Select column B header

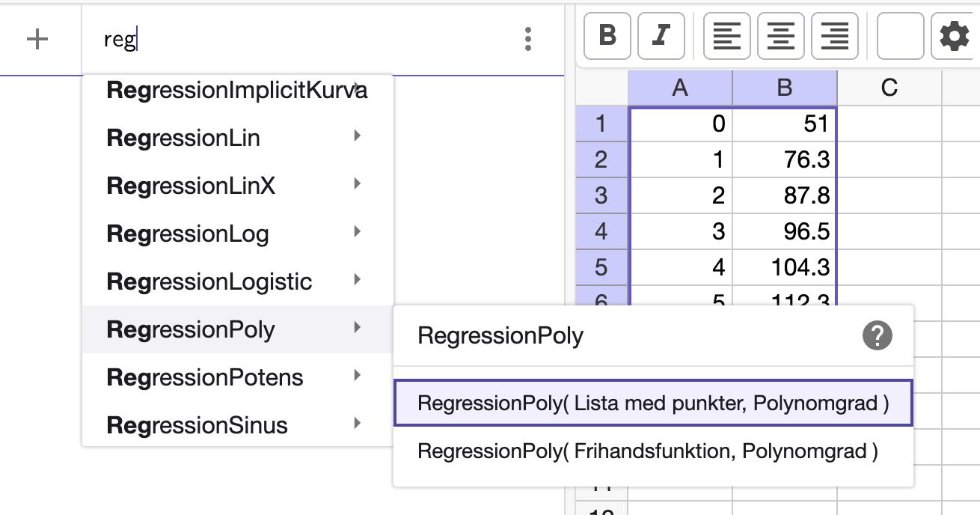[784, 88]
